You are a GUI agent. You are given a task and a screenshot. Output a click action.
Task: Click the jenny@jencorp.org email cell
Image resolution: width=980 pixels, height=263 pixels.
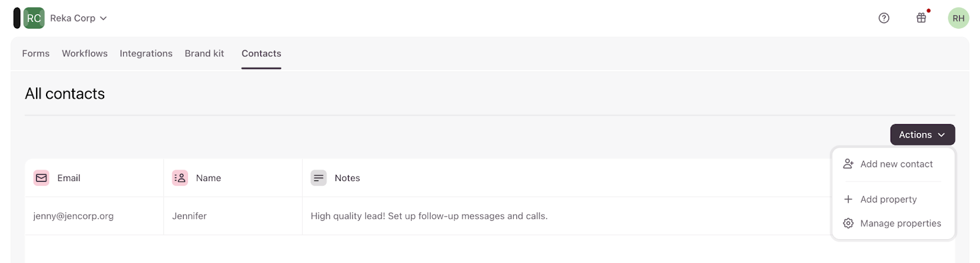[x=73, y=216]
